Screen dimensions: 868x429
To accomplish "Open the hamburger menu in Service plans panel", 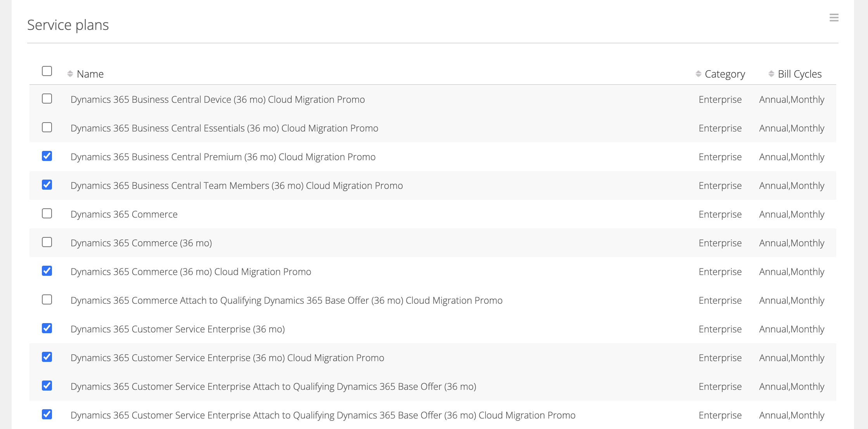I will pyautogui.click(x=834, y=17).
